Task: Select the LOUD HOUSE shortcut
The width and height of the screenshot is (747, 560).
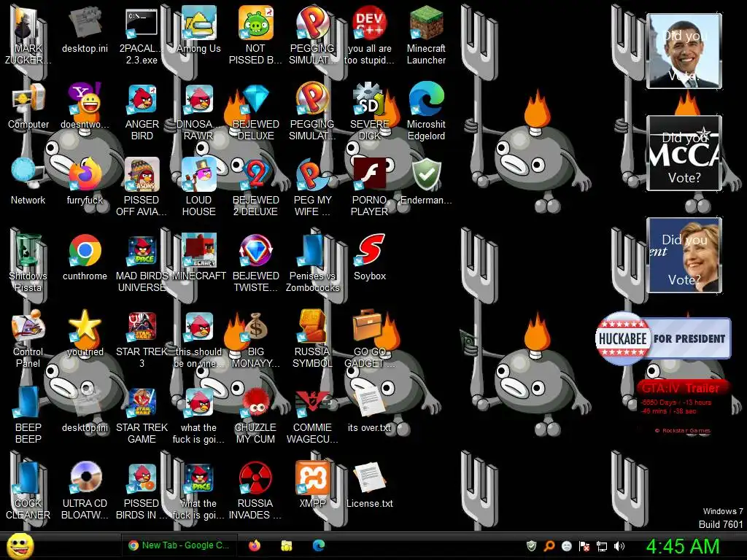Action: [198, 187]
